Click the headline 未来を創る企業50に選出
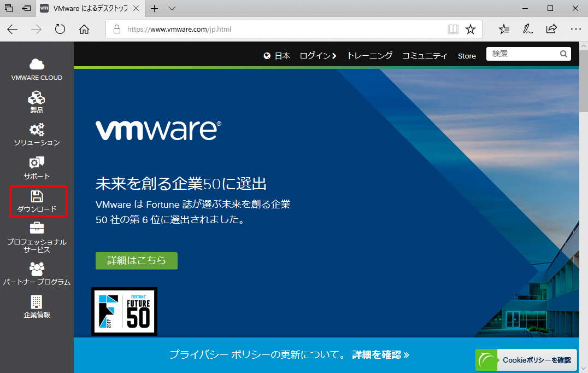 pos(181,184)
